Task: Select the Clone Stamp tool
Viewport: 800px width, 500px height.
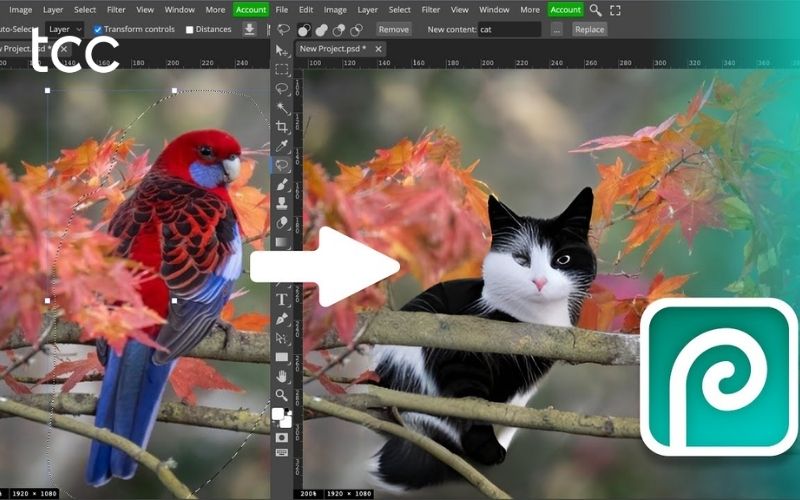Action: tap(282, 203)
